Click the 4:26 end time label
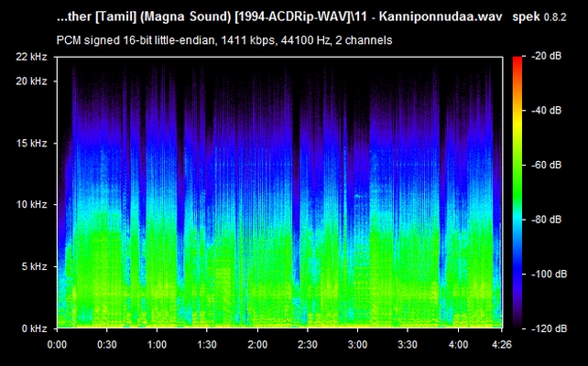Viewport: 588px width, 366px height. pyautogui.click(x=502, y=344)
